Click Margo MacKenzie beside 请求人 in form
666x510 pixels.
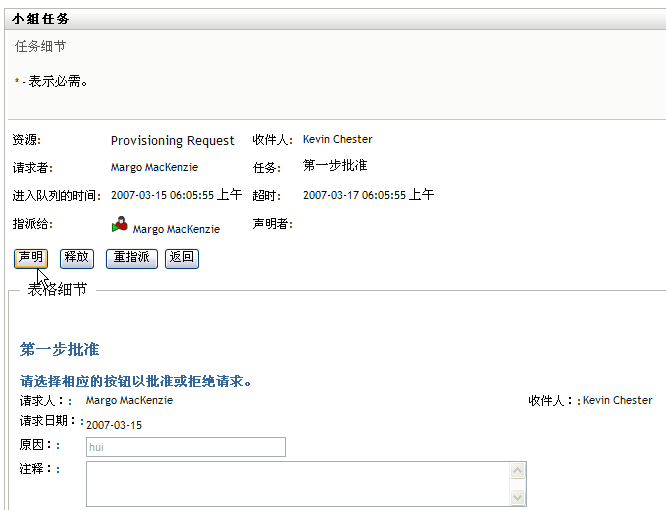tap(129, 400)
